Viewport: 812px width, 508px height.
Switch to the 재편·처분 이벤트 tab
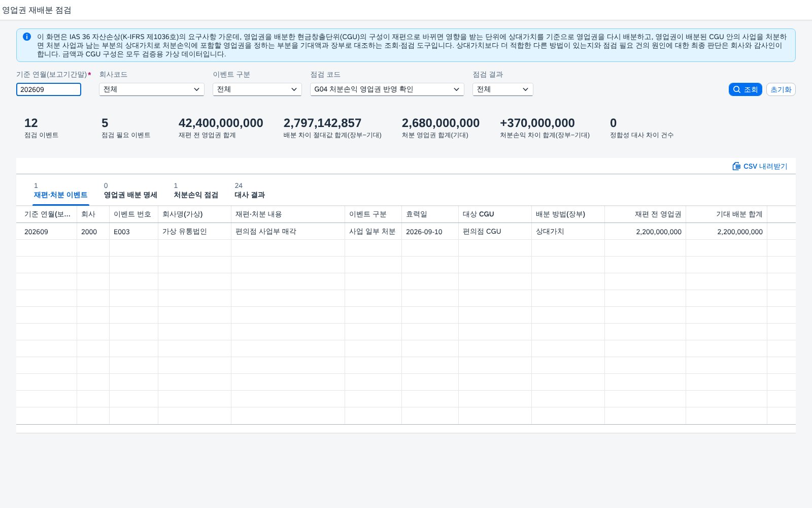(x=61, y=195)
